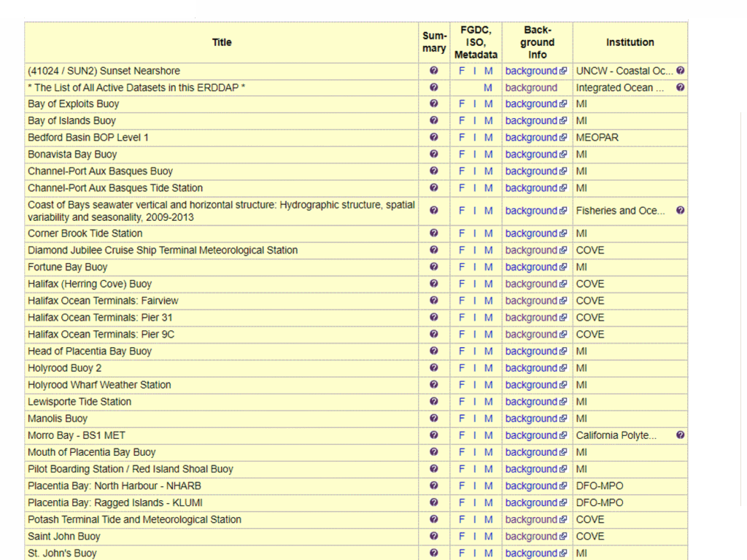
Task: Open background link for Corner Brook Tide Station
Action: 531,233
